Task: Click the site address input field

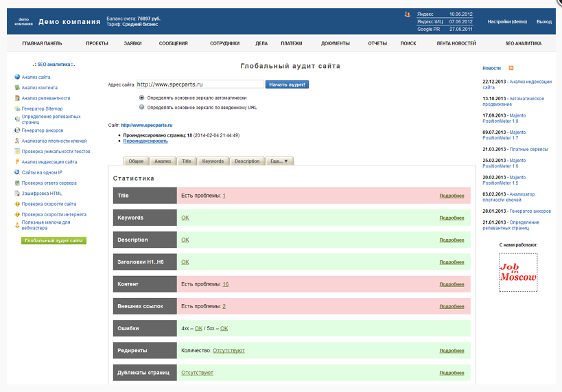Action: pyautogui.click(x=199, y=84)
